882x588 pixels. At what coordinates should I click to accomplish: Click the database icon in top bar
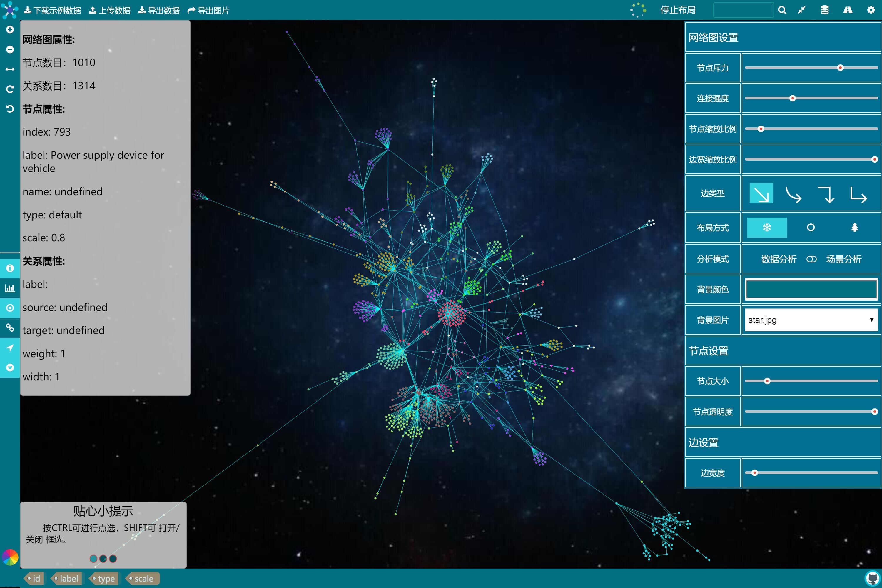824,10
